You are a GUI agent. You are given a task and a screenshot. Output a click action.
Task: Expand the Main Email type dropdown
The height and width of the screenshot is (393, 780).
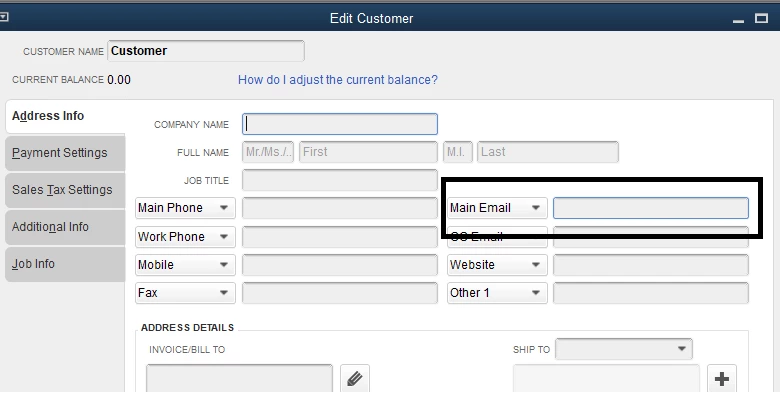coord(497,208)
